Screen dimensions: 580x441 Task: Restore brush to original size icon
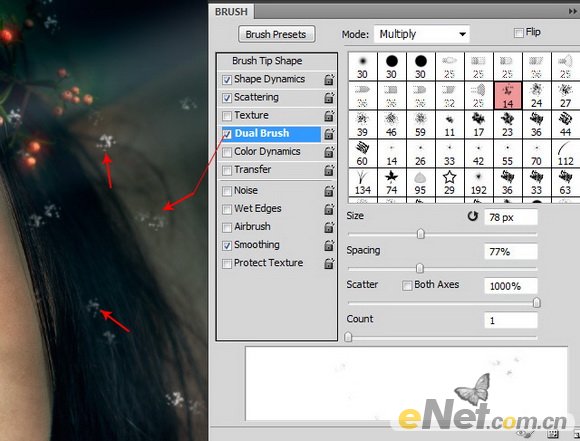tap(472, 216)
